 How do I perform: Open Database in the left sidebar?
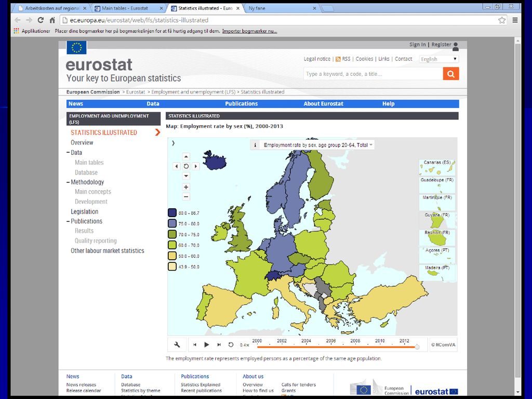click(x=86, y=172)
